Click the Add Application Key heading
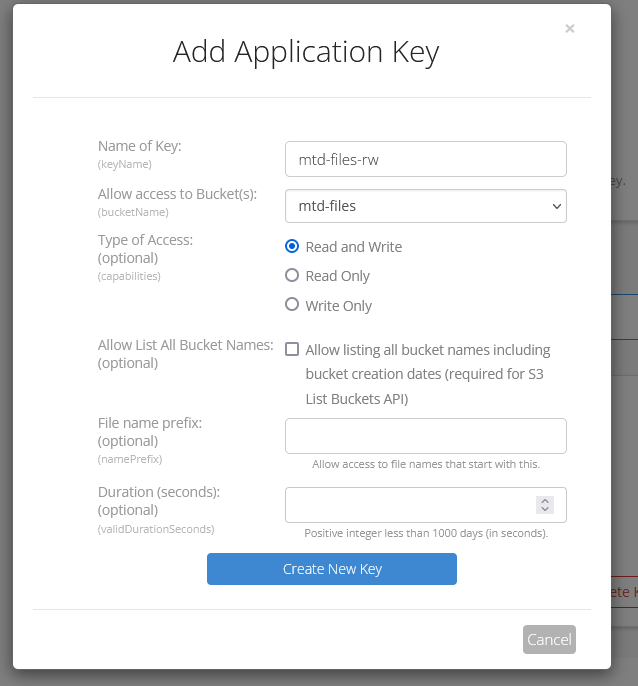 [305, 52]
